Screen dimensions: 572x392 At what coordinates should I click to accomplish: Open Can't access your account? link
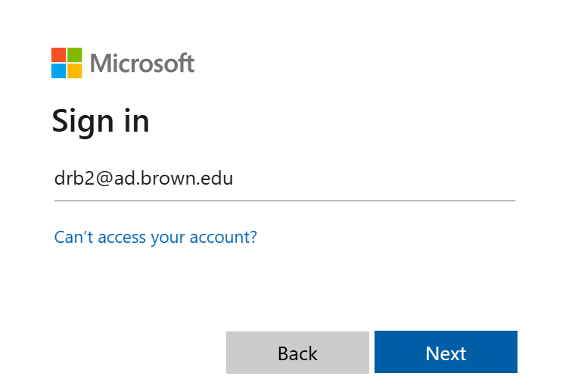(156, 238)
